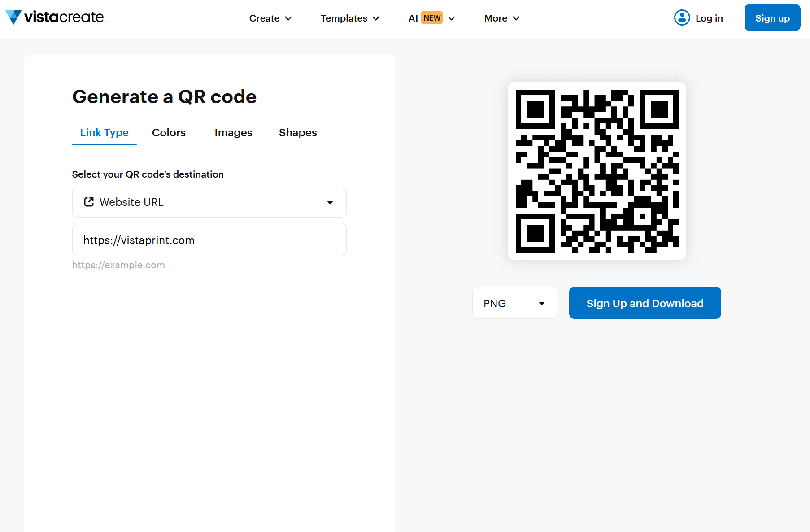The height and width of the screenshot is (532, 810).
Task: Click the Log in link
Action: tap(709, 18)
